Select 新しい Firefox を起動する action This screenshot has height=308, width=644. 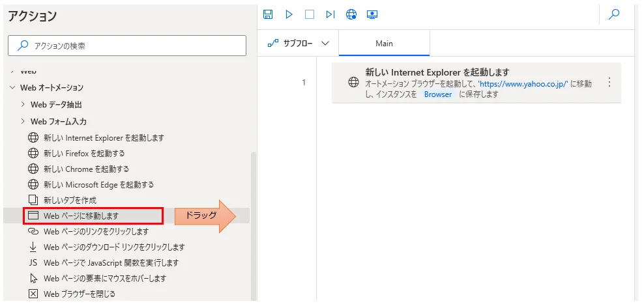(84, 153)
